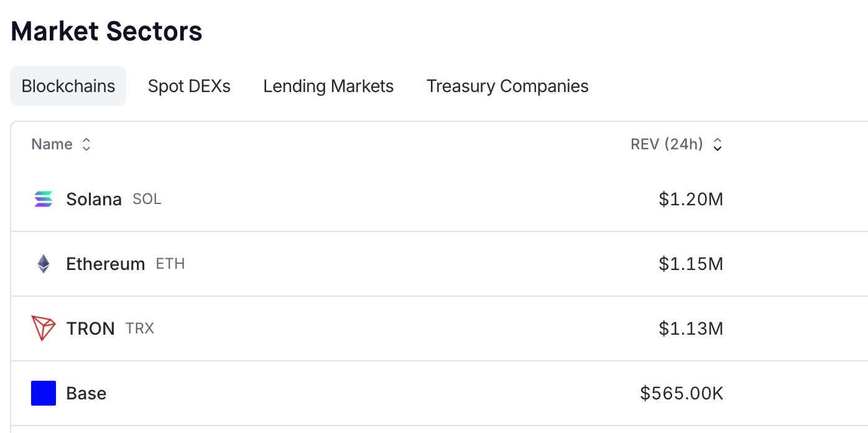Switch to the Spot DEXs tab

[x=189, y=86]
